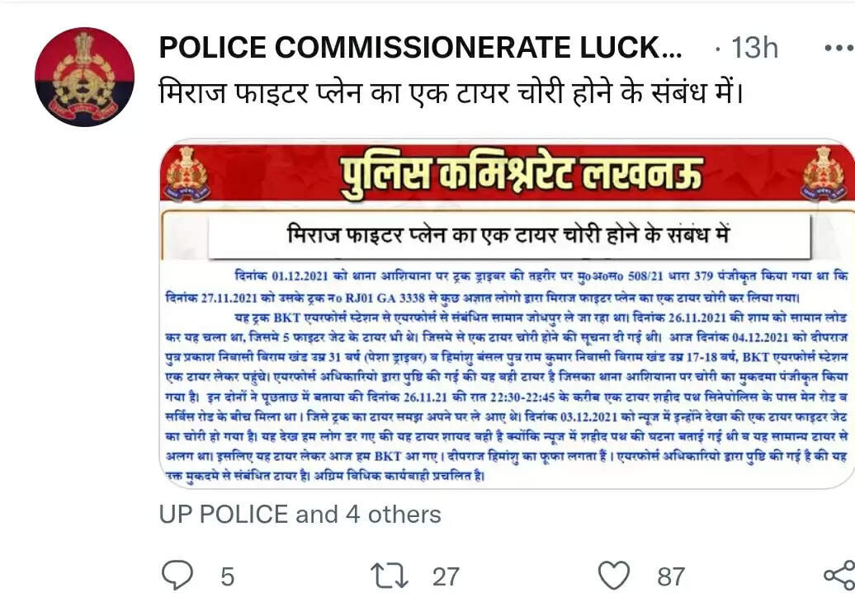855x616 pixels.
Task: Like the tweet with the heart icon
Action: (x=614, y=576)
